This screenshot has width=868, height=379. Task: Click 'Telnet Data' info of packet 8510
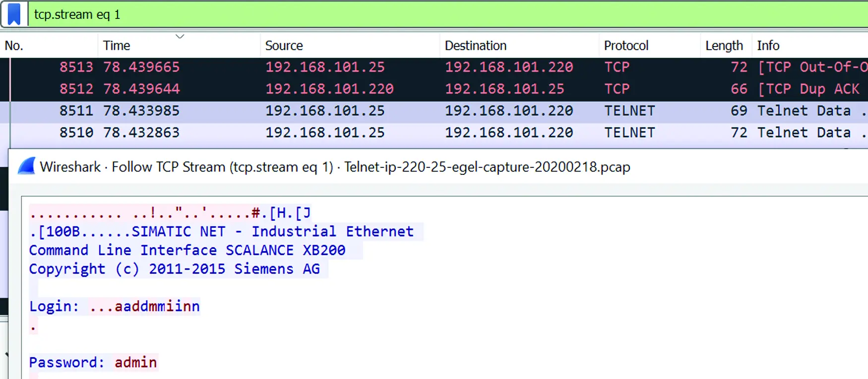pyautogui.click(x=804, y=132)
